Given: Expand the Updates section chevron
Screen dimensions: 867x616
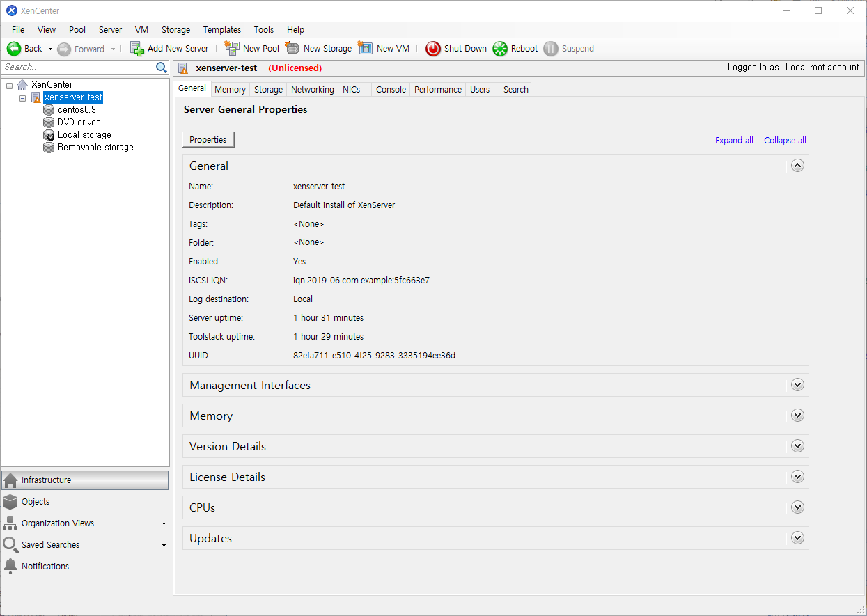Looking at the screenshot, I should coord(798,538).
